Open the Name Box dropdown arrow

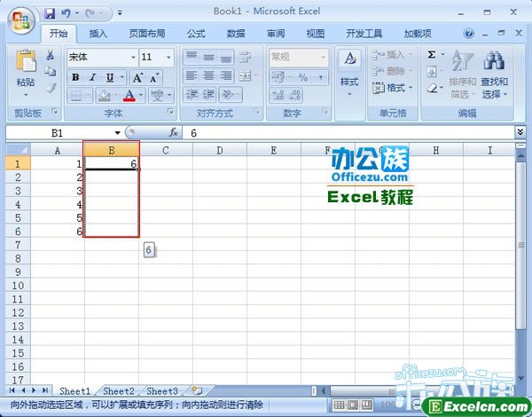tap(117, 133)
